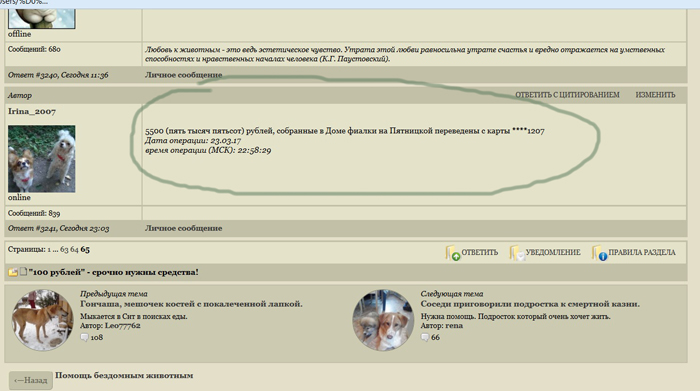Click Дата операции: 23.03.17 line

193,141
